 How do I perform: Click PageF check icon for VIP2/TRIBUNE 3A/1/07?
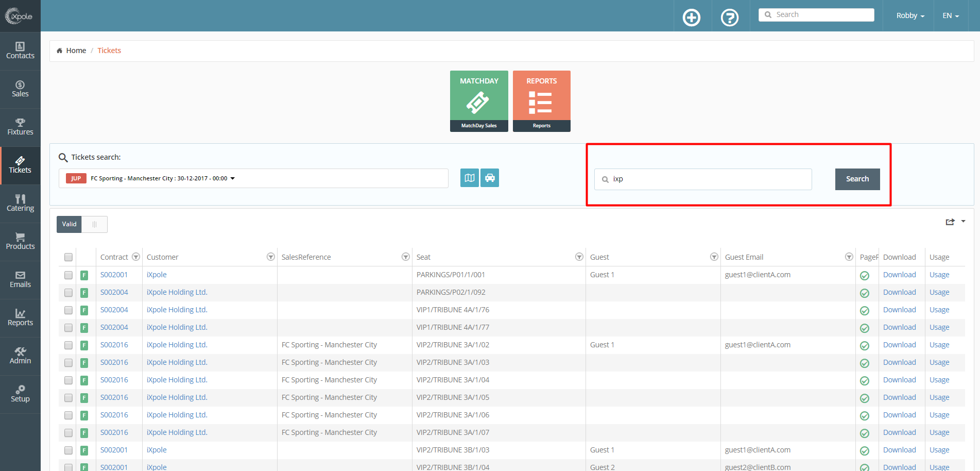tap(865, 433)
